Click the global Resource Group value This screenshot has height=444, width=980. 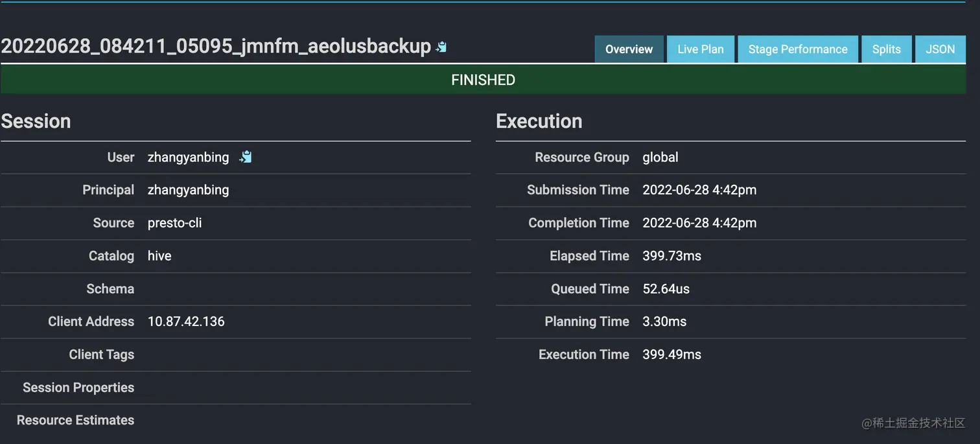tap(660, 158)
